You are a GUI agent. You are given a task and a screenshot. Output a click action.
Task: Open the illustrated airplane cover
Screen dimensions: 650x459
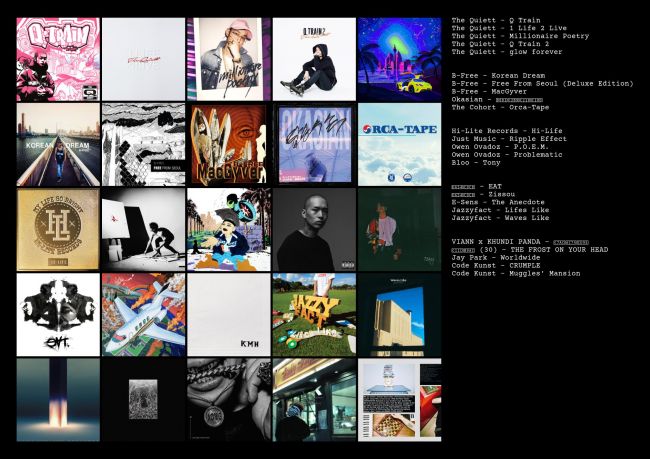(143, 315)
